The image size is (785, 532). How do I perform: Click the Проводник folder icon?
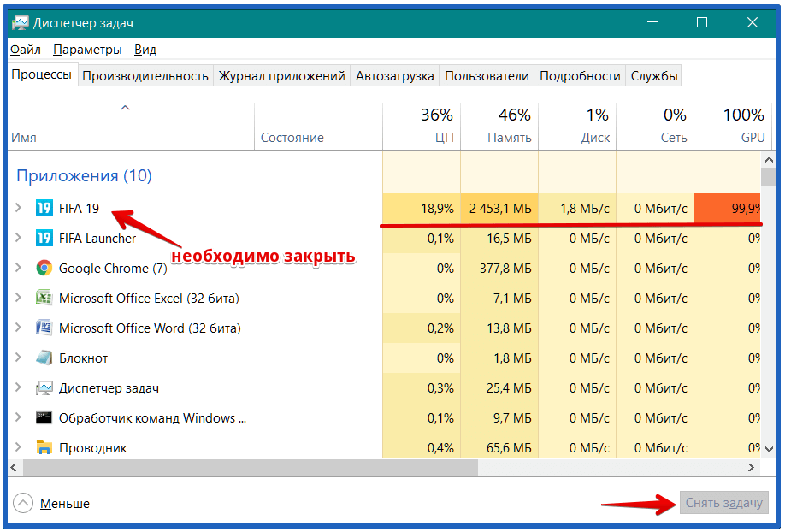point(44,447)
